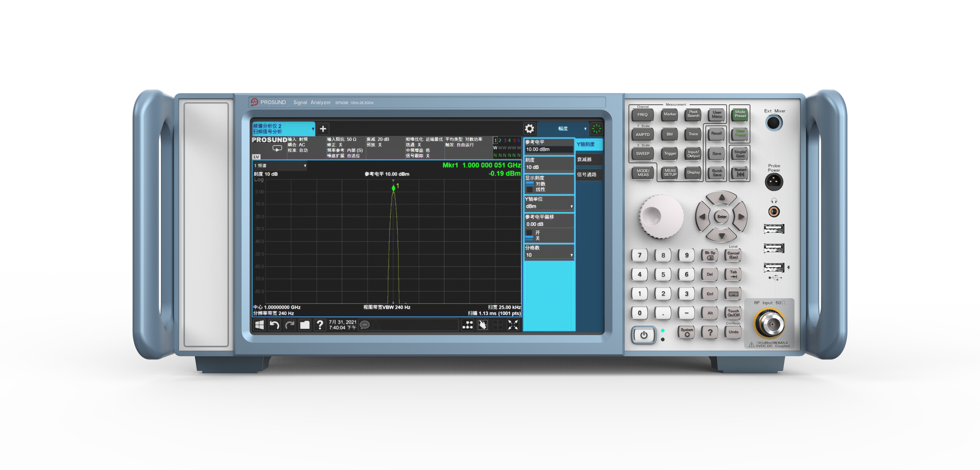Push the power button on the front panel
The height and width of the screenshot is (470, 980).
click(643, 335)
